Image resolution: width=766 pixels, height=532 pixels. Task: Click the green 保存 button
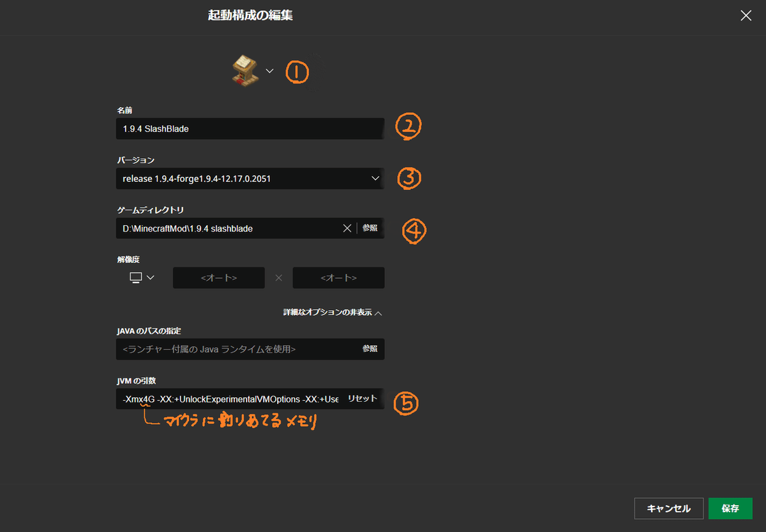pyautogui.click(x=730, y=508)
